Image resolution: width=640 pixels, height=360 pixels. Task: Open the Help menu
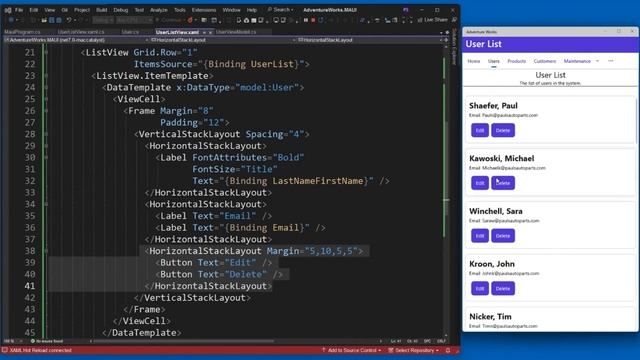(x=252, y=10)
